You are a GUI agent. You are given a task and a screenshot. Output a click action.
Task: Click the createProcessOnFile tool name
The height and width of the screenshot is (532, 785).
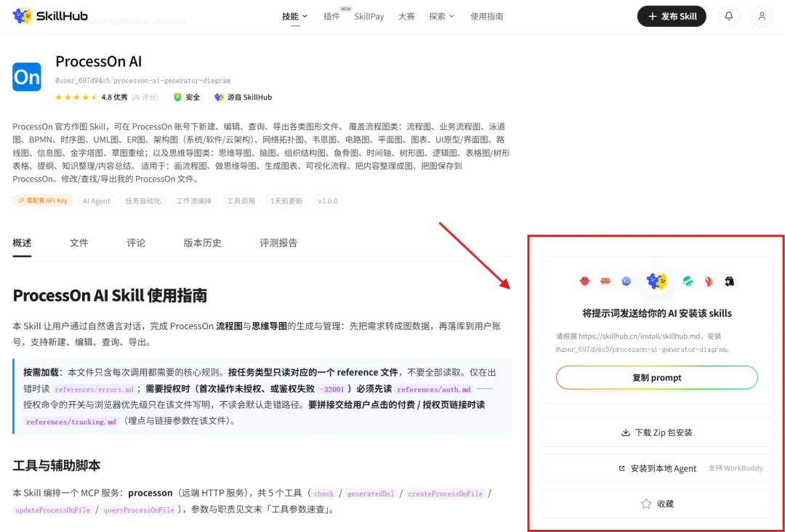(x=446, y=493)
